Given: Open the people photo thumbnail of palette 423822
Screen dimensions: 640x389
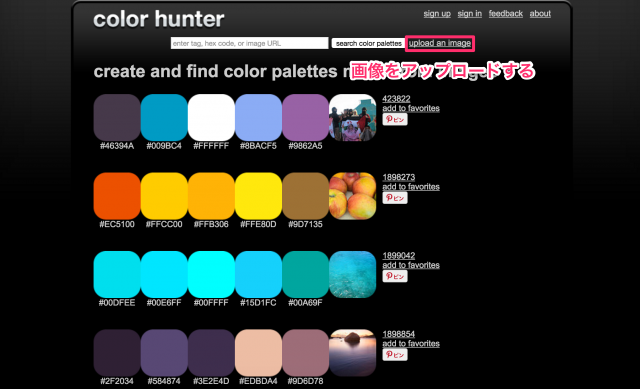Looking at the screenshot, I should click(353, 118).
